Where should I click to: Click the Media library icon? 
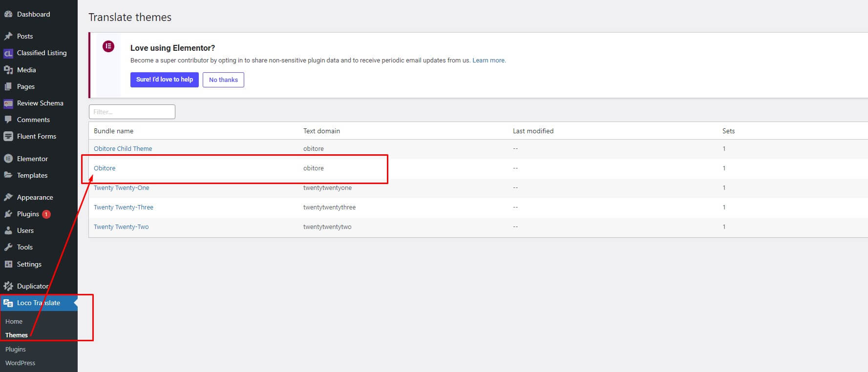pos(8,70)
